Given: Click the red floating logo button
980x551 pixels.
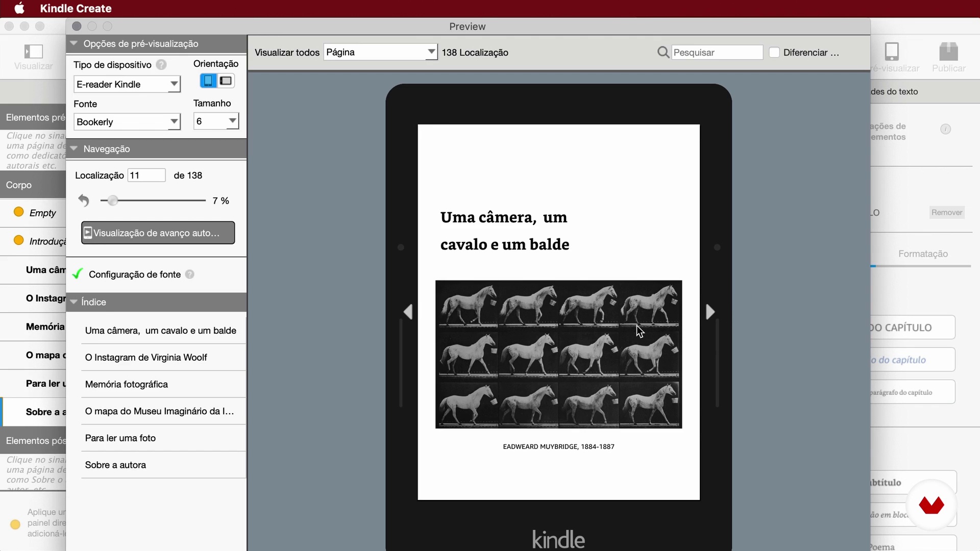Looking at the screenshot, I should point(932,505).
